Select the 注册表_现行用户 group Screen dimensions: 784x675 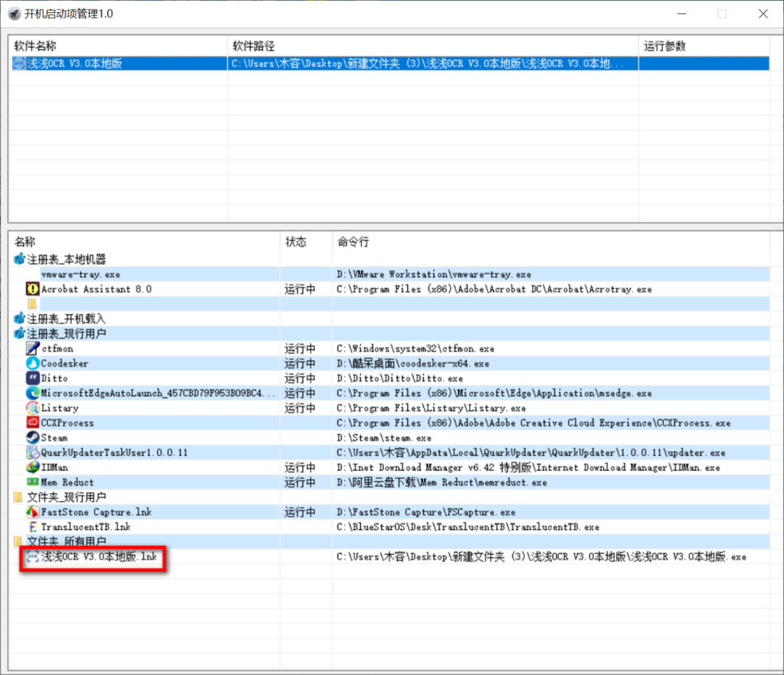pos(67,334)
